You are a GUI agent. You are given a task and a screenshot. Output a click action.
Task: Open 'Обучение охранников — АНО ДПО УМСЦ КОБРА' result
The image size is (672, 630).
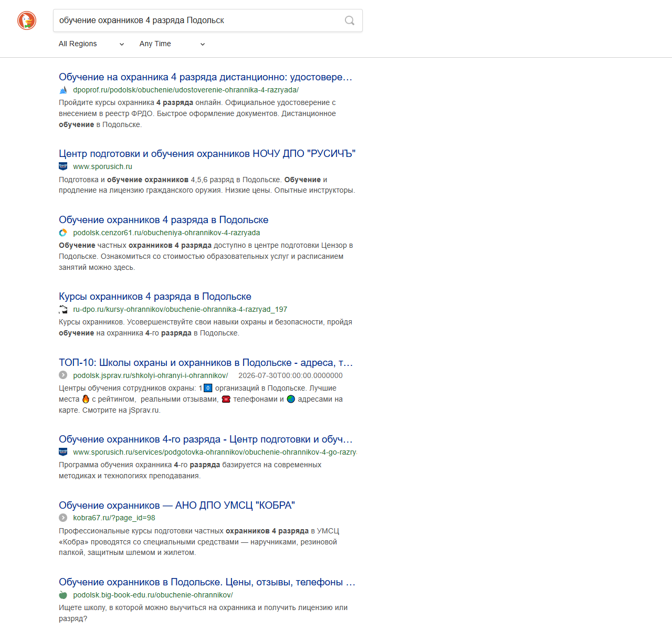(177, 506)
